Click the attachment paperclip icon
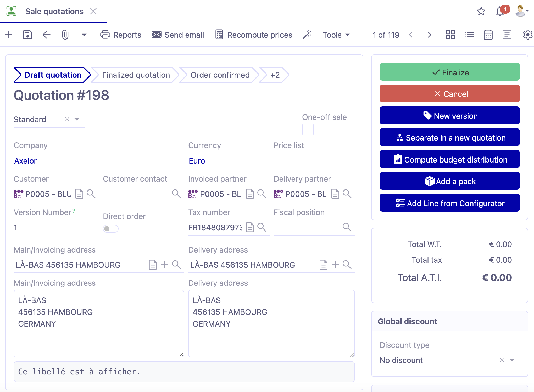The width and height of the screenshot is (534, 392). pyautogui.click(x=65, y=35)
